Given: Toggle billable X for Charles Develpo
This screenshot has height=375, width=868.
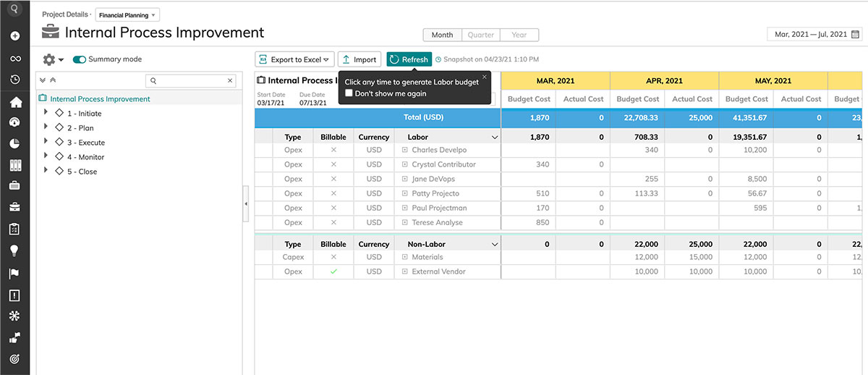Looking at the screenshot, I should point(333,150).
